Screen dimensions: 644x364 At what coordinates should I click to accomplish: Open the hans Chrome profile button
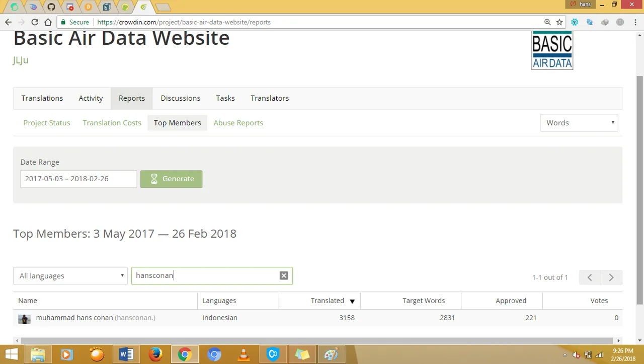pyautogui.click(x=581, y=4)
